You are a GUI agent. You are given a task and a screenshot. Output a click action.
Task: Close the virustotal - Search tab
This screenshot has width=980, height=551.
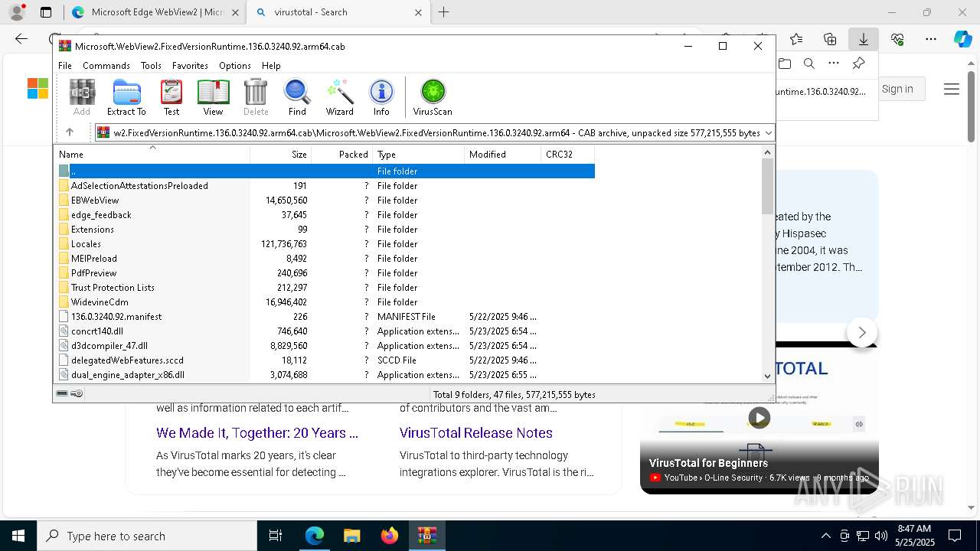(x=418, y=12)
